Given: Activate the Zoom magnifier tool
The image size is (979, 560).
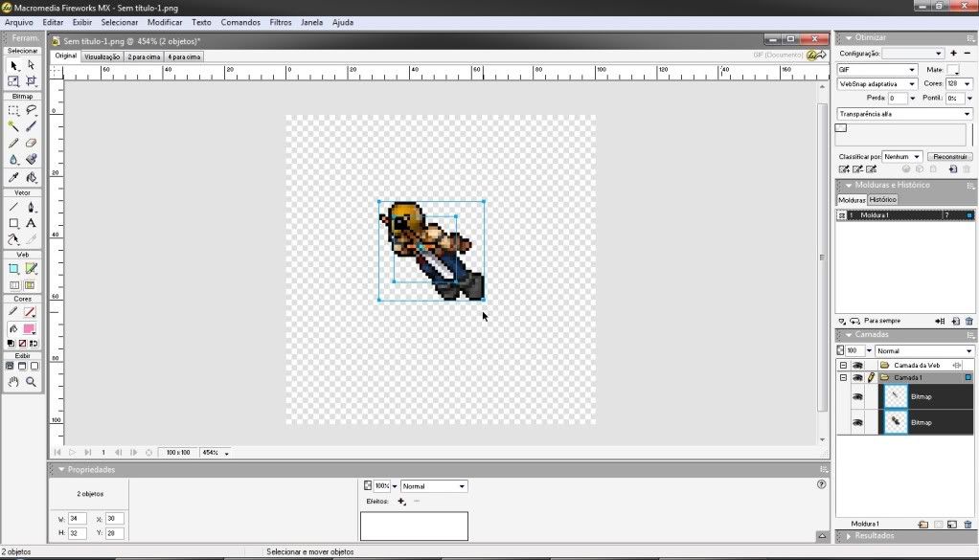Looking at the screenshot, I should [x=31, y=382].
